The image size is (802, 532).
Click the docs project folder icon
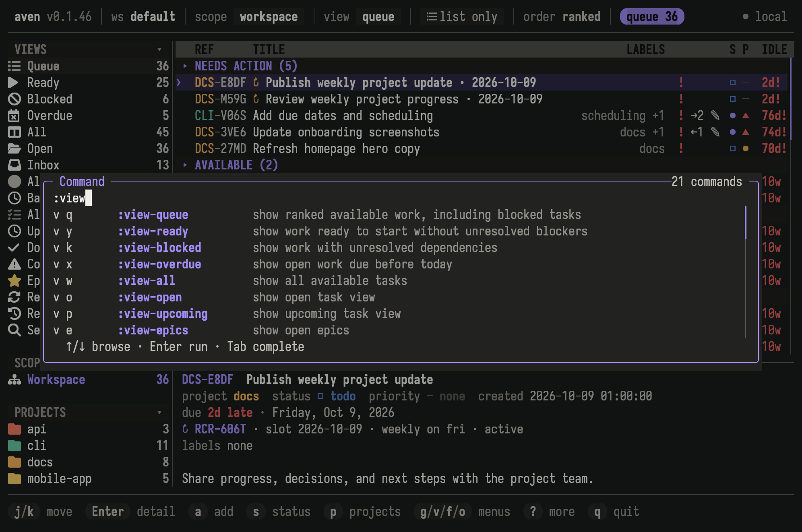(x=14, y=462)
